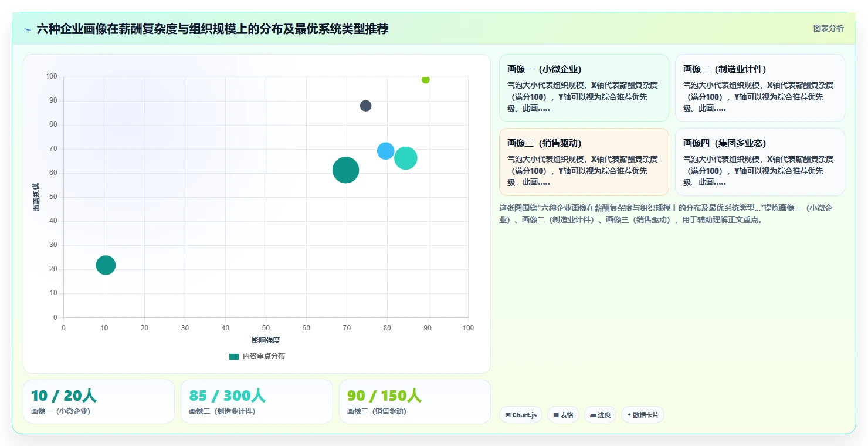Image resolution: width=868 pixels, height=446 pixels.
Task: Select the small lime green bubble
Action: 426,79
